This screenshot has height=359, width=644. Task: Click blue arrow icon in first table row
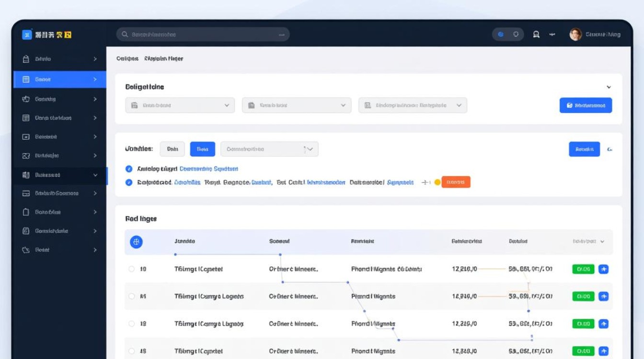point(604,269)
